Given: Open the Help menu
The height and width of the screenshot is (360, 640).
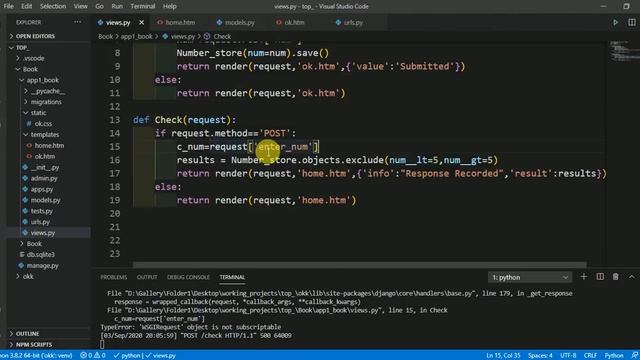Looking at the screenshot, I should 169,6.
